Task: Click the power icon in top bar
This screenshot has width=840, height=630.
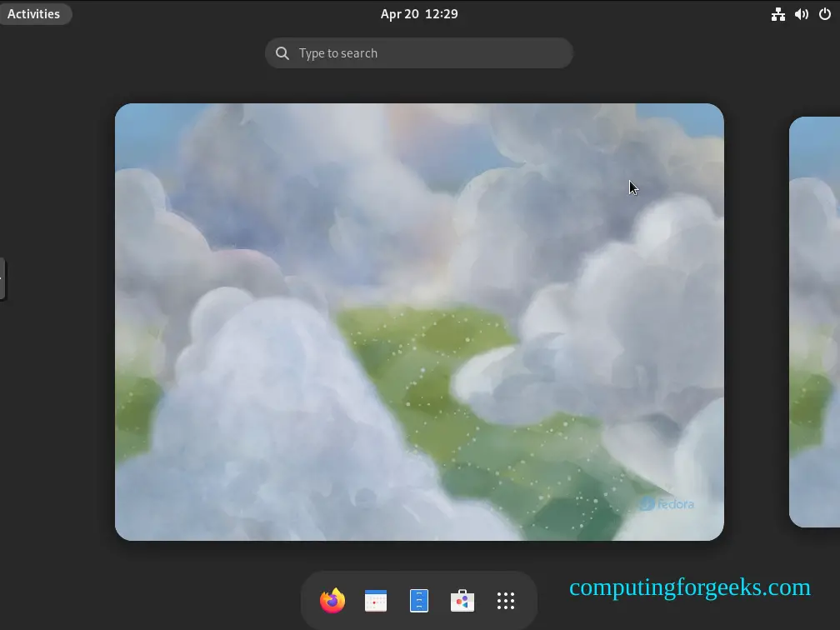Action: [825, 14]
